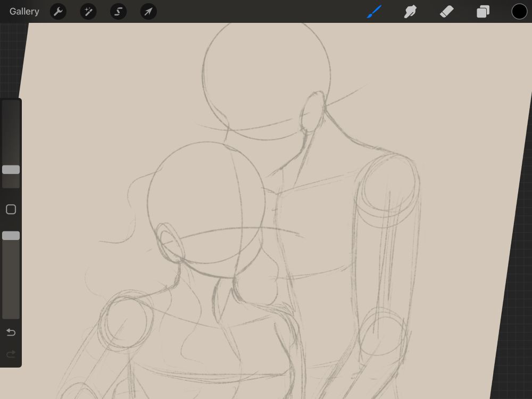Open the black color picker swatch
This screenshot has width=532, height=399.
tap(519, 12)
